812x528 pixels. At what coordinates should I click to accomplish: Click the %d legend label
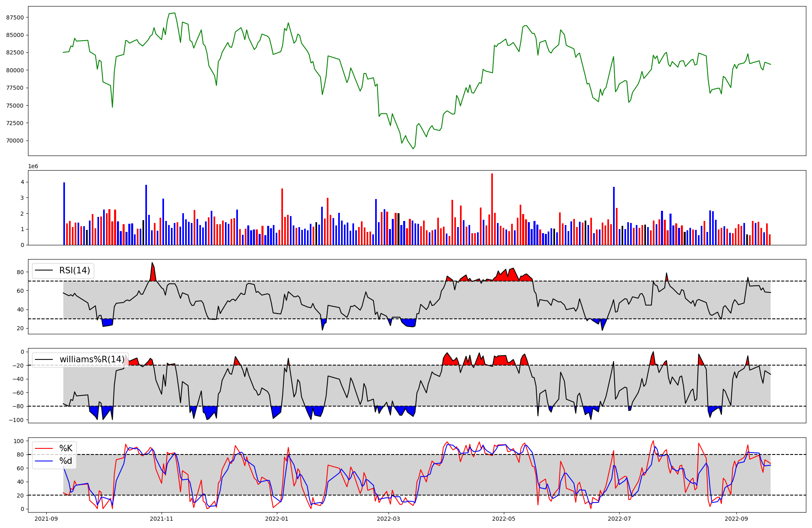pos(66,461)
